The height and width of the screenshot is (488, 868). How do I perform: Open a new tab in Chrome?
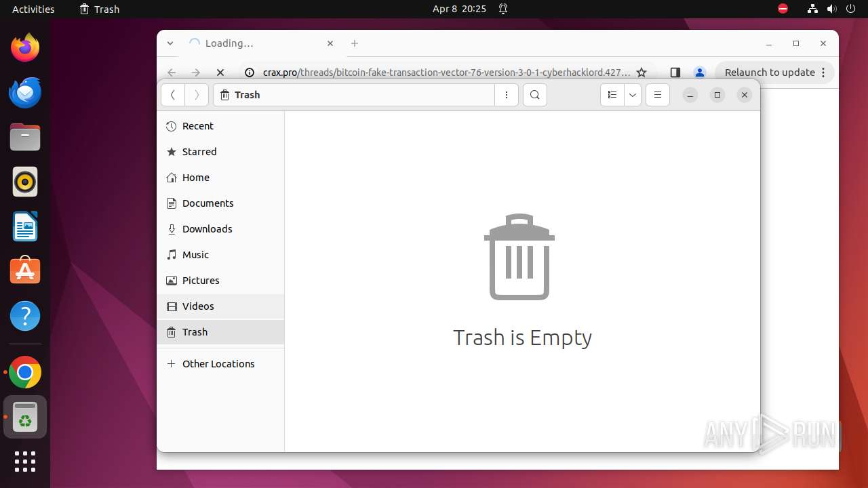pos(355,43)
